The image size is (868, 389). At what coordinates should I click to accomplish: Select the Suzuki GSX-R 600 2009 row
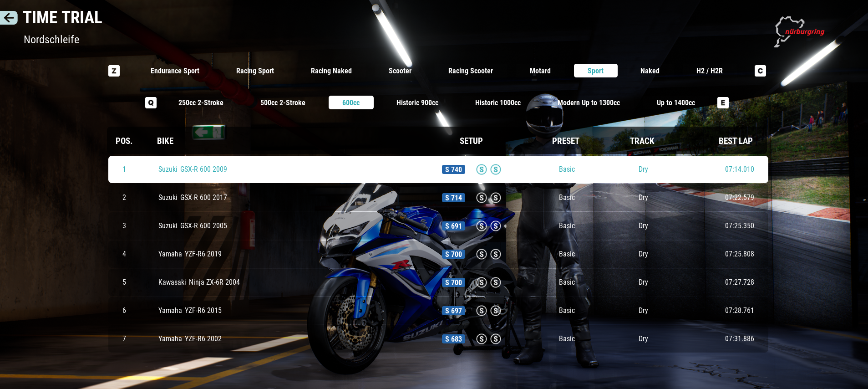438,169
